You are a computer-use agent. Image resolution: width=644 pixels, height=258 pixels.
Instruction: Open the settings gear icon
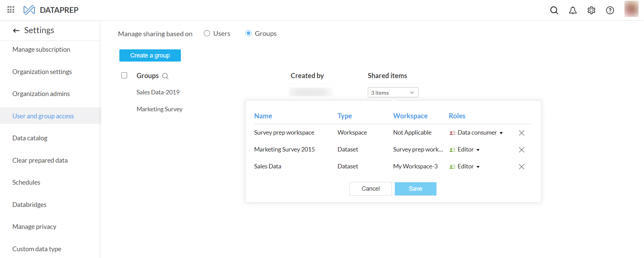(x=591, y=10)
